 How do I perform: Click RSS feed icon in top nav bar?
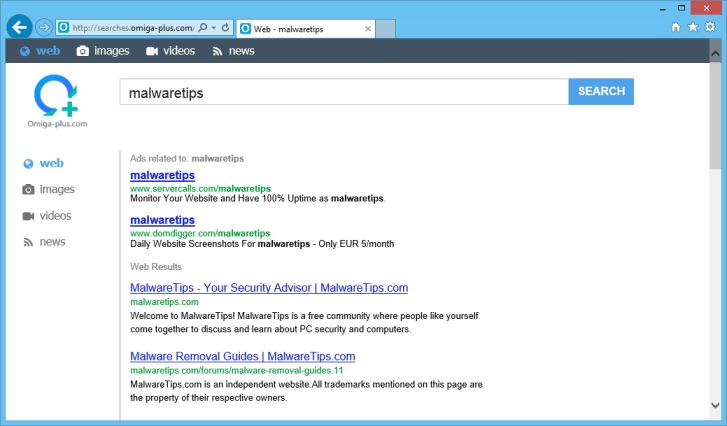217,51
